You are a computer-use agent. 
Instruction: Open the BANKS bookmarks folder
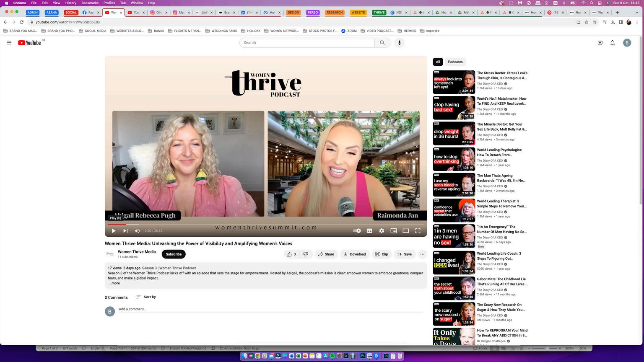[156, 31]
